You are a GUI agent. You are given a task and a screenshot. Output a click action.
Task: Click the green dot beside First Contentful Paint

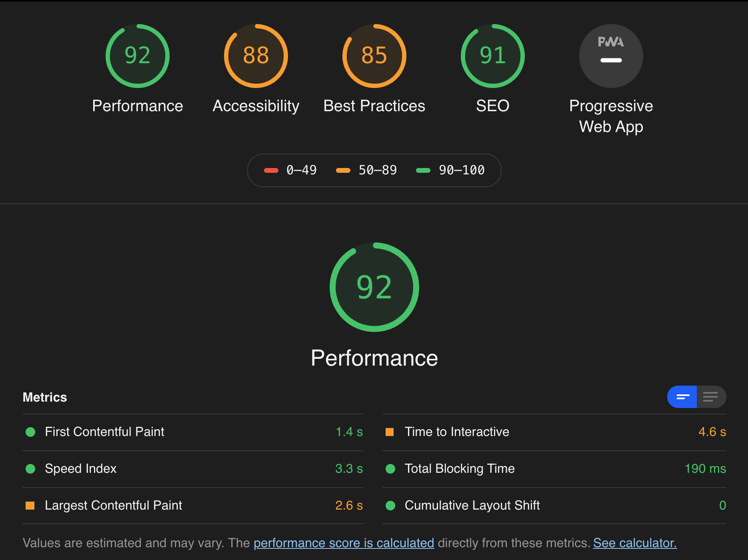coord(30,432)
